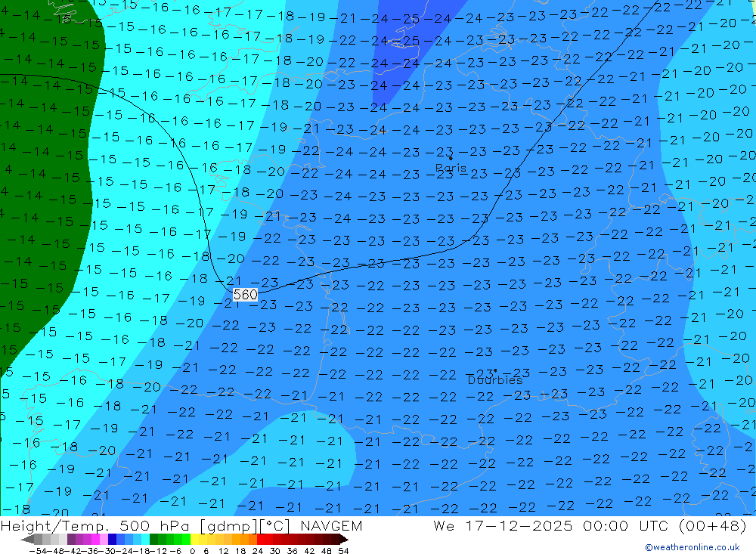This screenshot has width=756, height=554.
Task: Click the gray left arrow of color scale
Action: pos(27,539)
